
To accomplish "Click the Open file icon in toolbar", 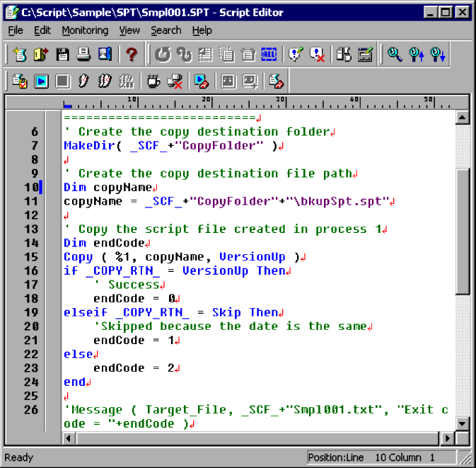I will 41,55.
